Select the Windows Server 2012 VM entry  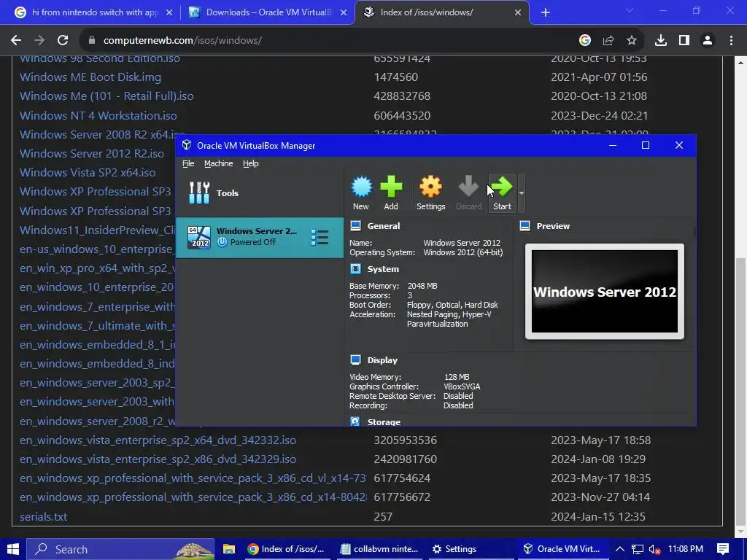[260, 237]
